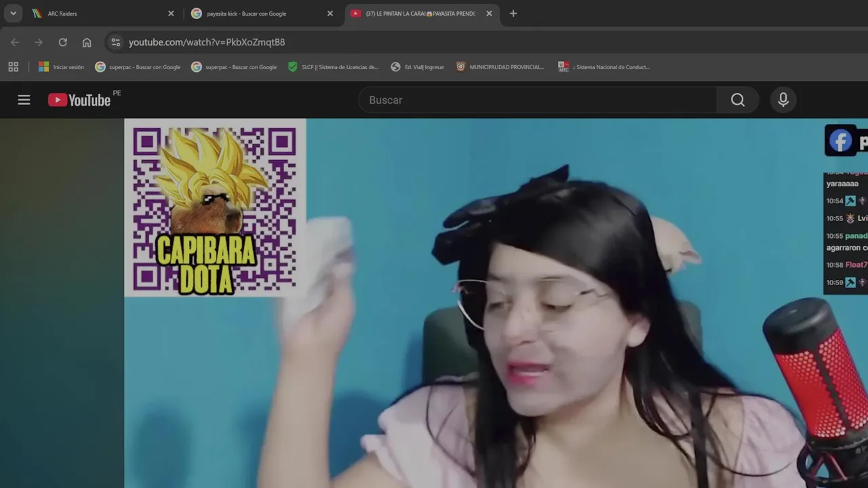Click chat message 'yaraaaaa' in overlay
The width and height of the screenshot is (868, 488).
(x=842, y=184)
